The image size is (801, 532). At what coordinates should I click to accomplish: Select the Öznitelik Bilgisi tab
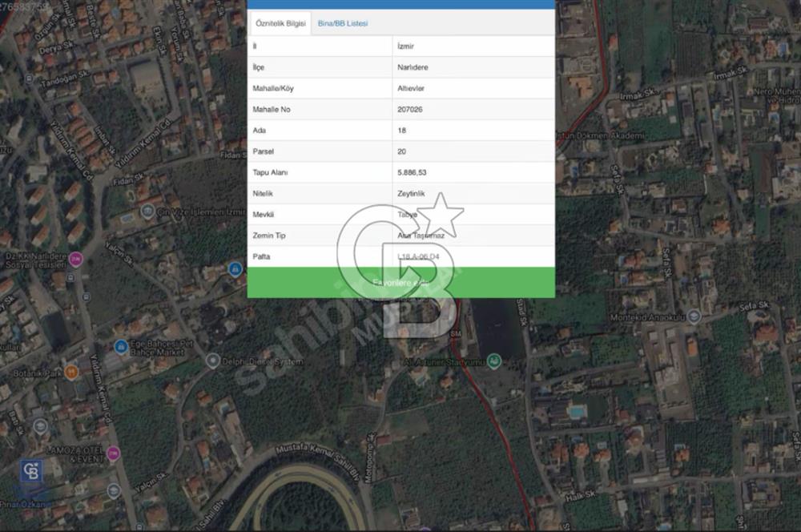pos(280,24)
